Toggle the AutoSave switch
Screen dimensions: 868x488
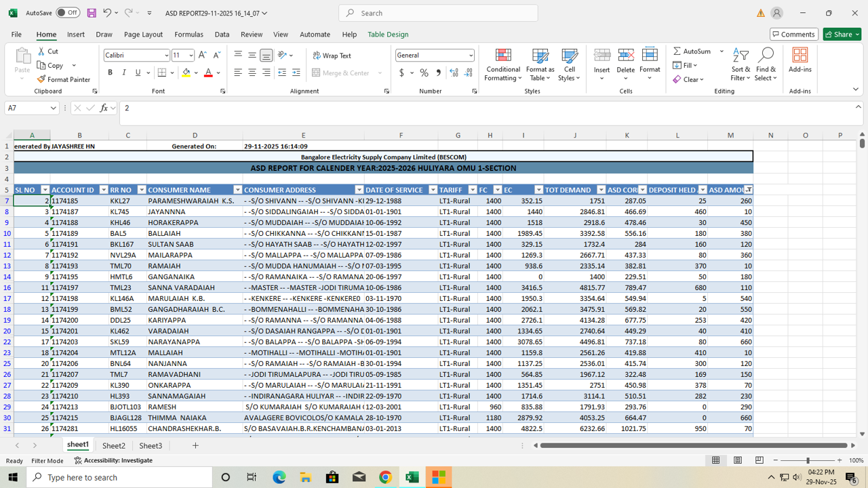coord(68,13)
